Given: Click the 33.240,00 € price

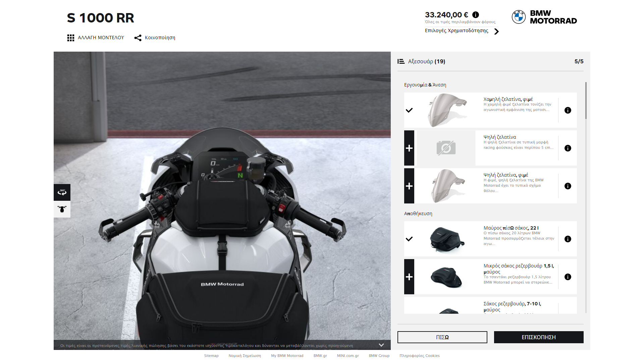Looking at the screenshot, I should pyautogui.click(x=446, y=15).
